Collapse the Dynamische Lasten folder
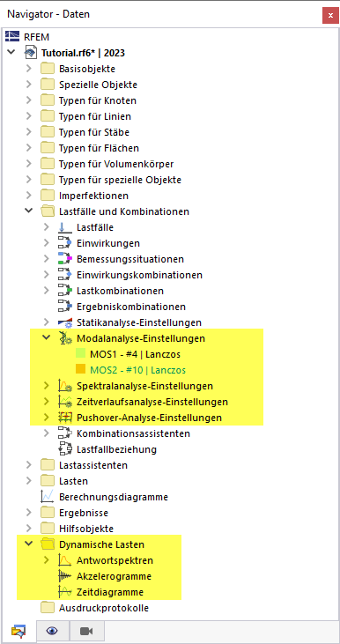Screen dimensions: 340x644 [x=29, y=544]
